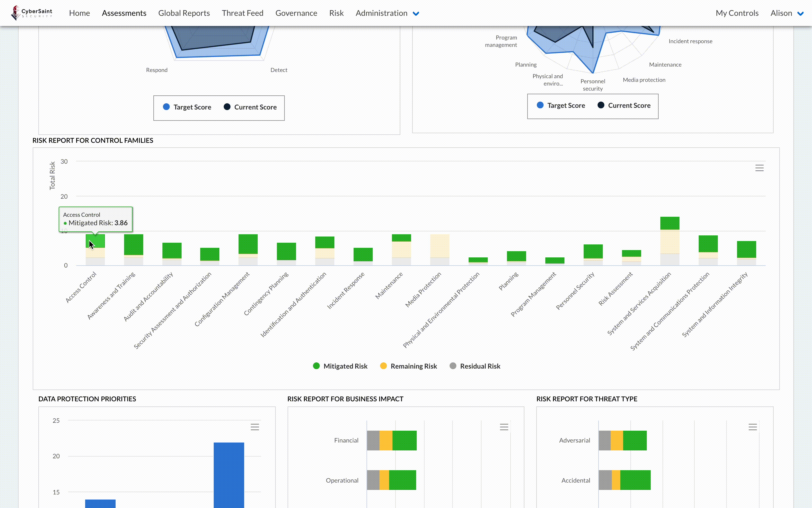Image resolution: width=812 pixels, height=508 pixels.
Task: Click the Configuration Management mitigated bar
Action: [x=248, y=244]
